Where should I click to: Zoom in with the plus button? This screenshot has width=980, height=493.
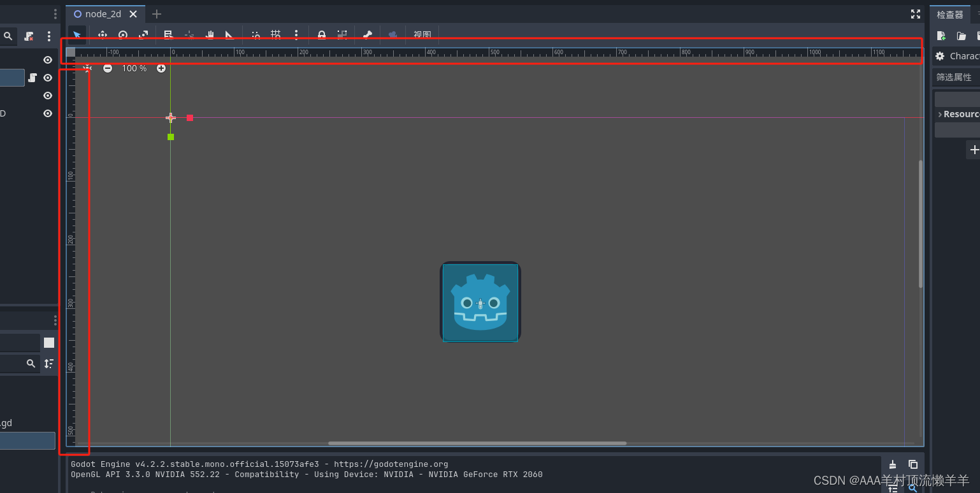pos(161,68)
